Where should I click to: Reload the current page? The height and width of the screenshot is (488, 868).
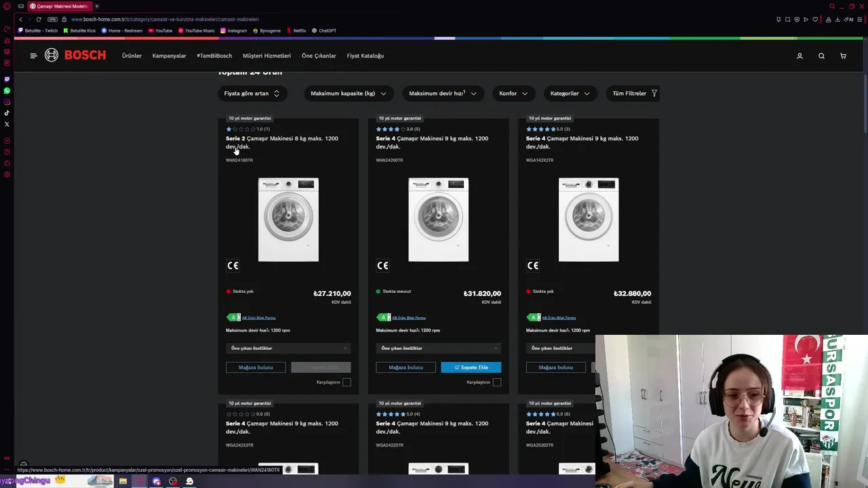[39, 19]
